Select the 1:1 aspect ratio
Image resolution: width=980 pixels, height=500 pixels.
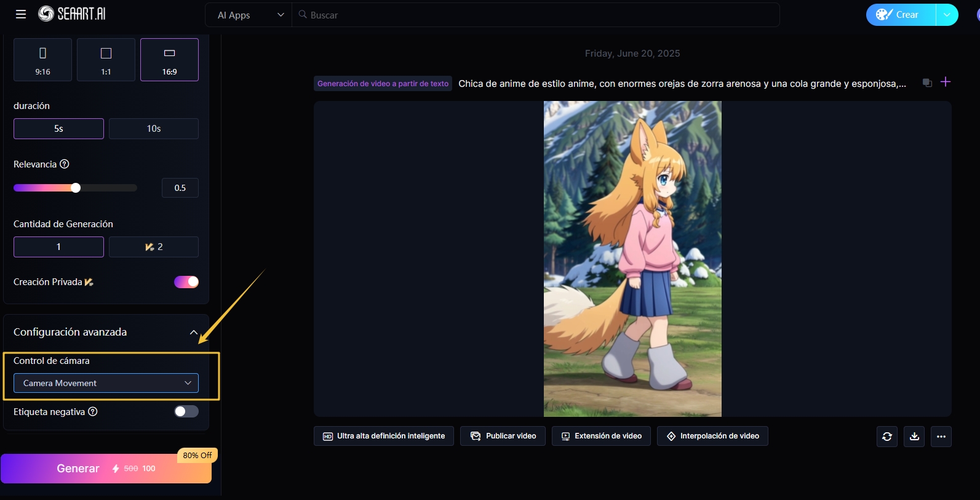coord(106,60)
